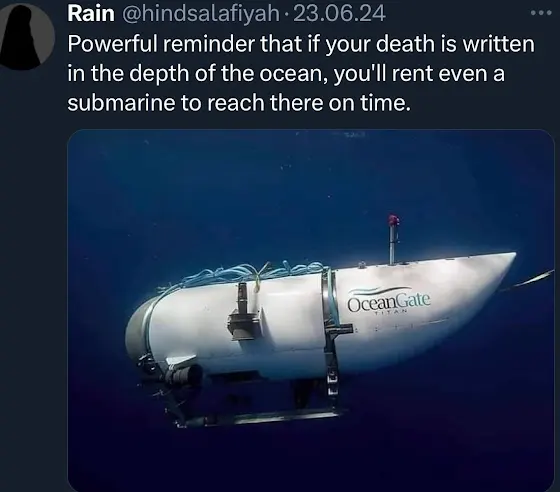Open the three-dot more options menu

click(x=540, y=13)
